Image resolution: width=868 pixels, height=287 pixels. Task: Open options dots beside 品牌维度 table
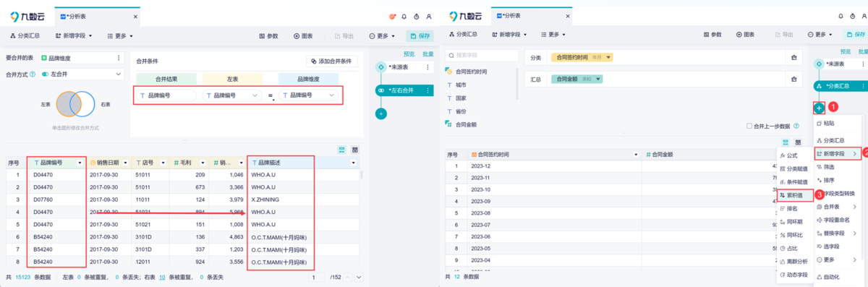click(119, 58)
